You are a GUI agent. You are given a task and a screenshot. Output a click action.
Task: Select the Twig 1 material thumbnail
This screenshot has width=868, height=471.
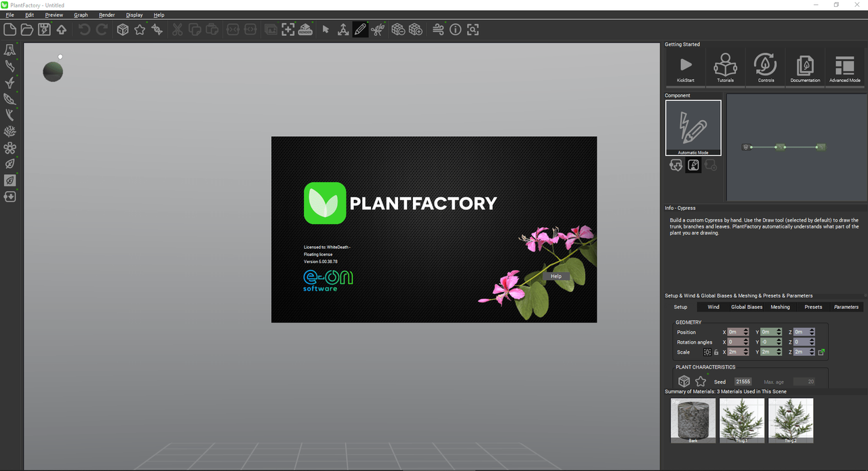tap(742, 421)
